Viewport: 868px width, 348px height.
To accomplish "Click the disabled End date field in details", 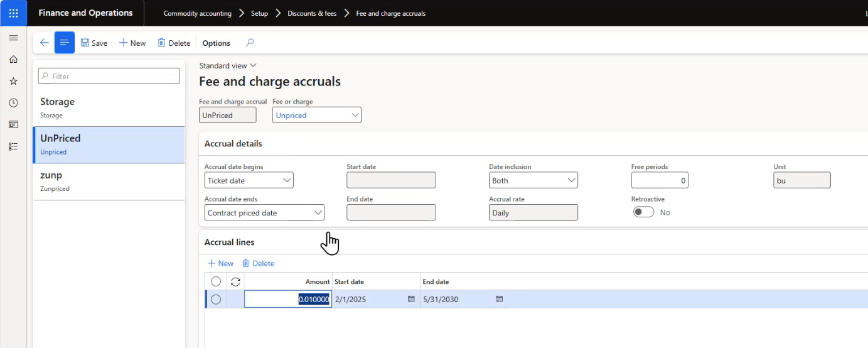I will click(391, 212).
